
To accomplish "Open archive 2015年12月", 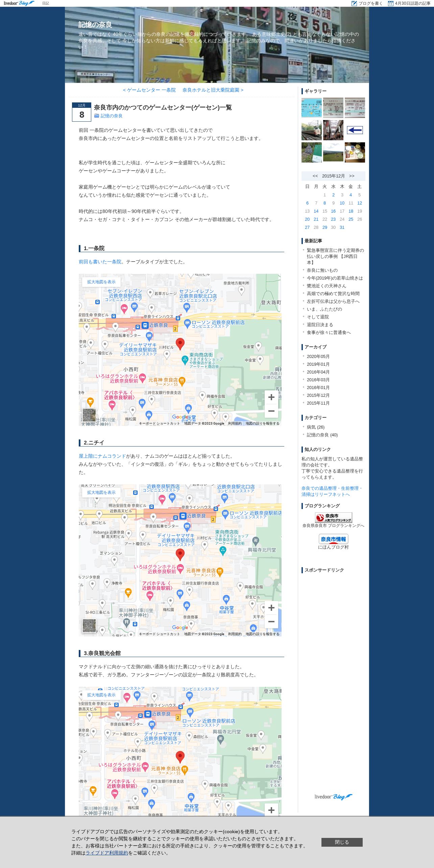I will pyautogui.click(x=318, y=395).
